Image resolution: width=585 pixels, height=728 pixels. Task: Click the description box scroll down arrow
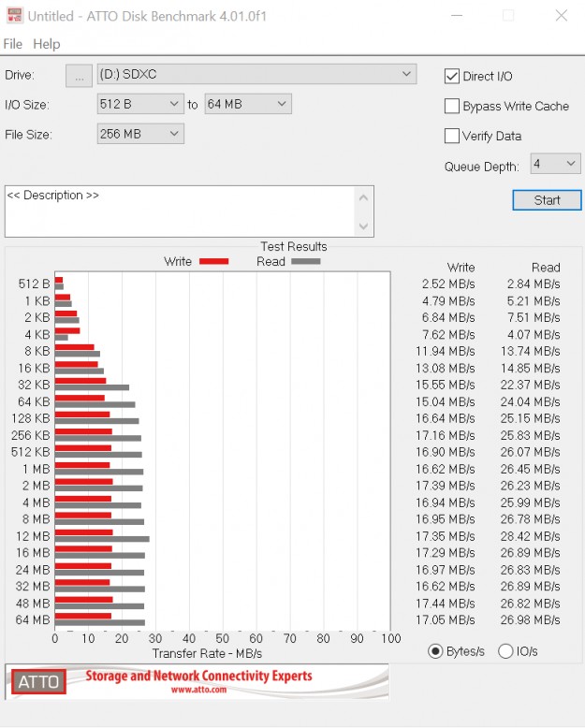coord(364,226)
